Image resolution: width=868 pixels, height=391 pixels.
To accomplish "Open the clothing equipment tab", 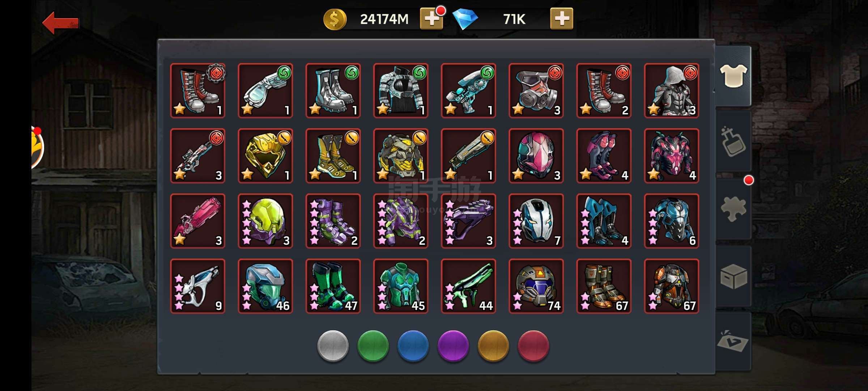I will [733, 76].
